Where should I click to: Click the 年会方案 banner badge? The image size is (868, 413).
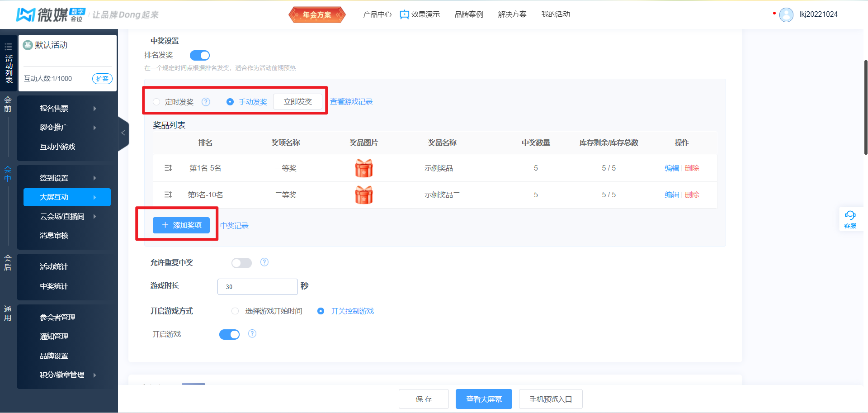tap(317, 14)
